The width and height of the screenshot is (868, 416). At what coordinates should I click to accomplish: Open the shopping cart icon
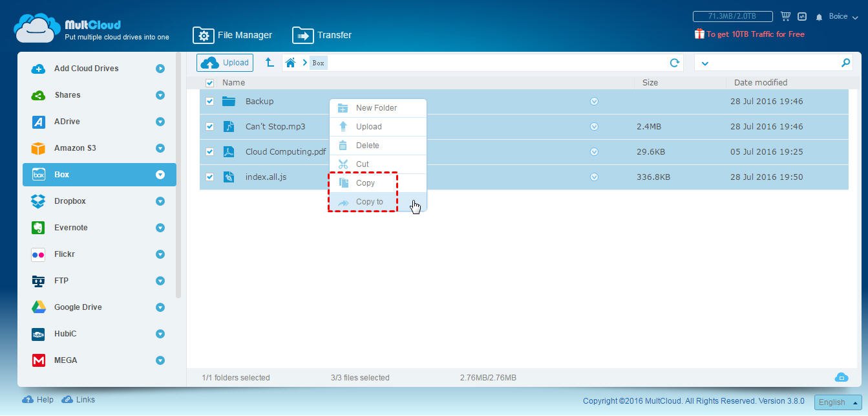(785, 16)
